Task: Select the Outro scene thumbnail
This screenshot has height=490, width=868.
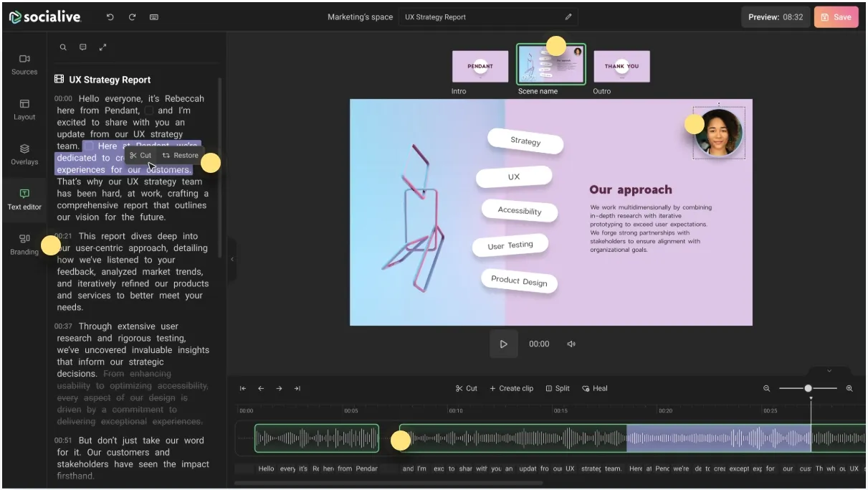Action: tap(621, 67)
